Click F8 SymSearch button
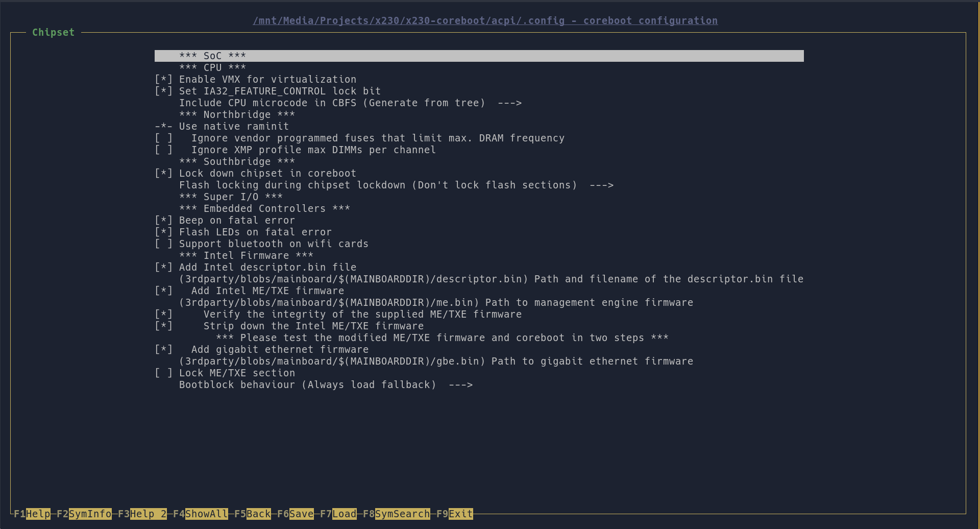980x529 pixels. coord(397,514)
